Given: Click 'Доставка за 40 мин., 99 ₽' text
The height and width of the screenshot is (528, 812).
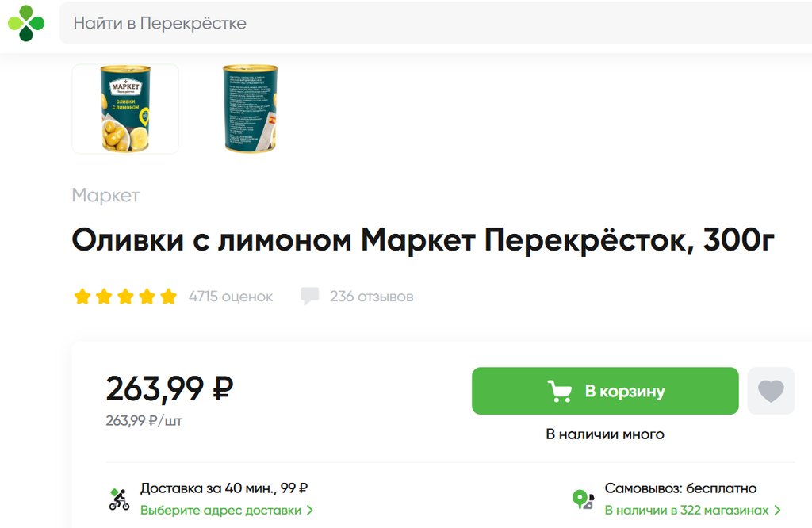Looking at the screenshot, I should click(x=224, y=488).
